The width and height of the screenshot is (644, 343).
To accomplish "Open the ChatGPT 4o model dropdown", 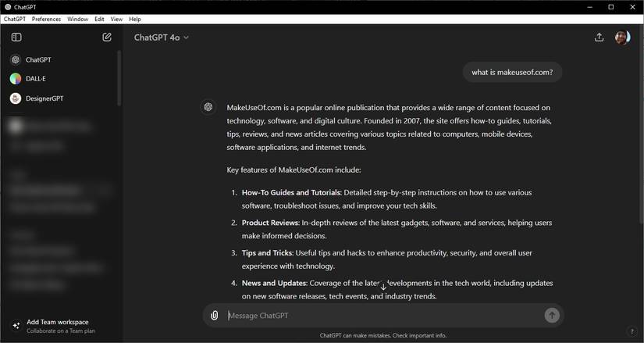I will coord(162,38).
